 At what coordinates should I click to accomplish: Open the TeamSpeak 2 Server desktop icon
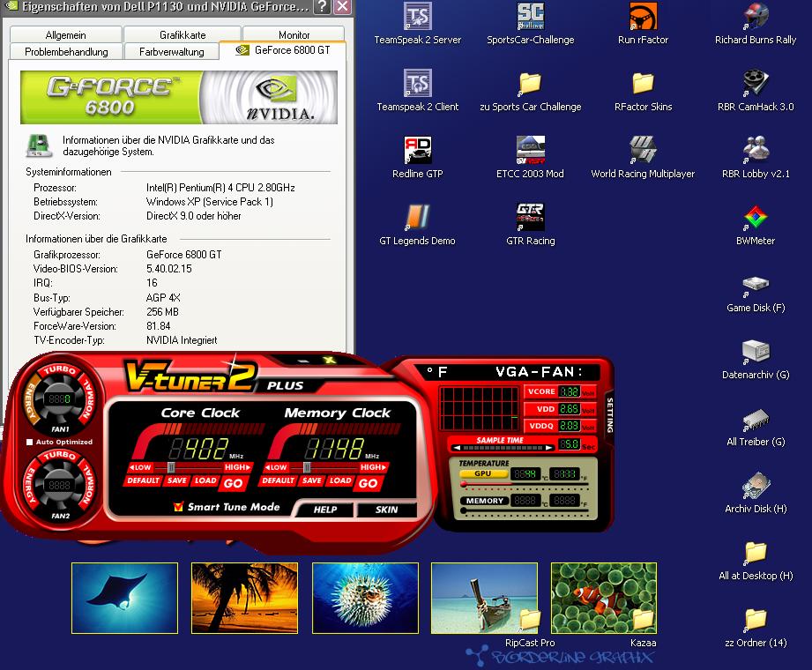[x=417, y=17]
